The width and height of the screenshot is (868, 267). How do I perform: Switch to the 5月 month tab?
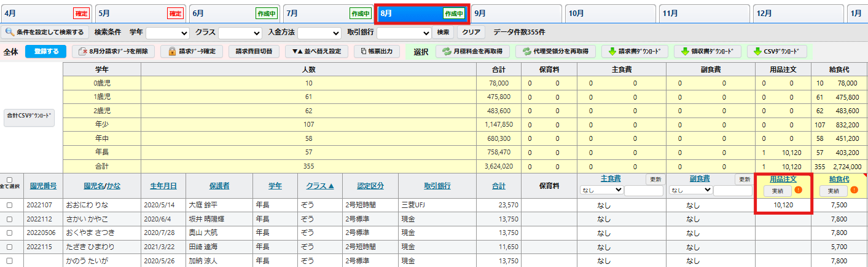tap(141, 13)
